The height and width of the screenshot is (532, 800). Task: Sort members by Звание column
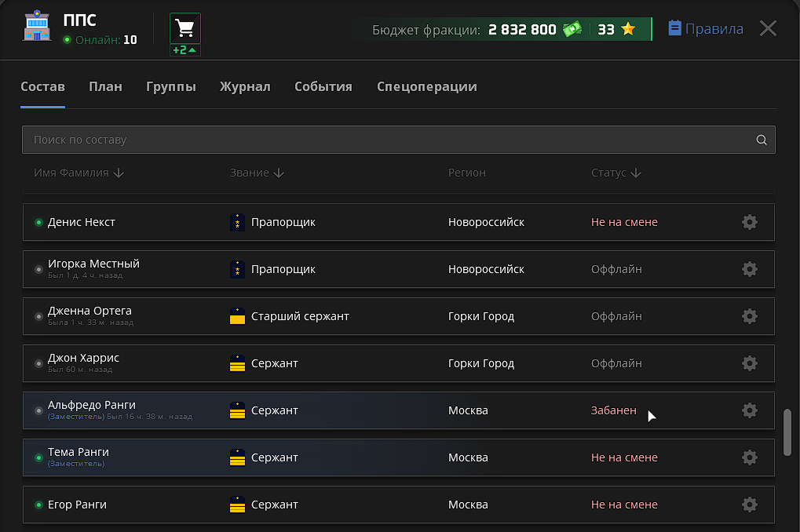coord(257,173)
